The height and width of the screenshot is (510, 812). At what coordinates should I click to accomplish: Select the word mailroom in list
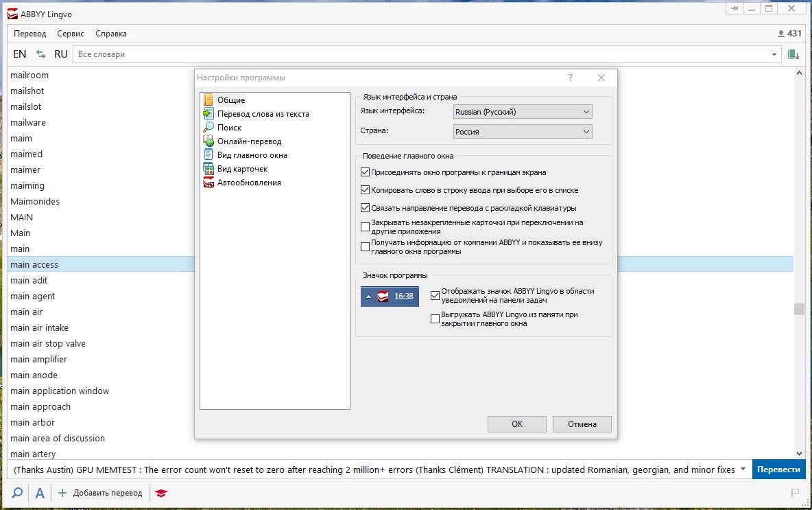click(29, 75)
